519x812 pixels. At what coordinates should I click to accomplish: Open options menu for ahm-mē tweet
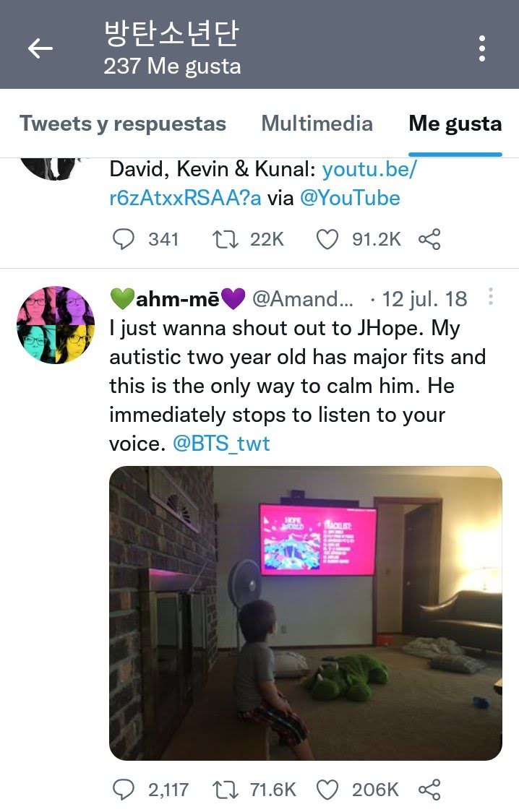click(491, 297)
